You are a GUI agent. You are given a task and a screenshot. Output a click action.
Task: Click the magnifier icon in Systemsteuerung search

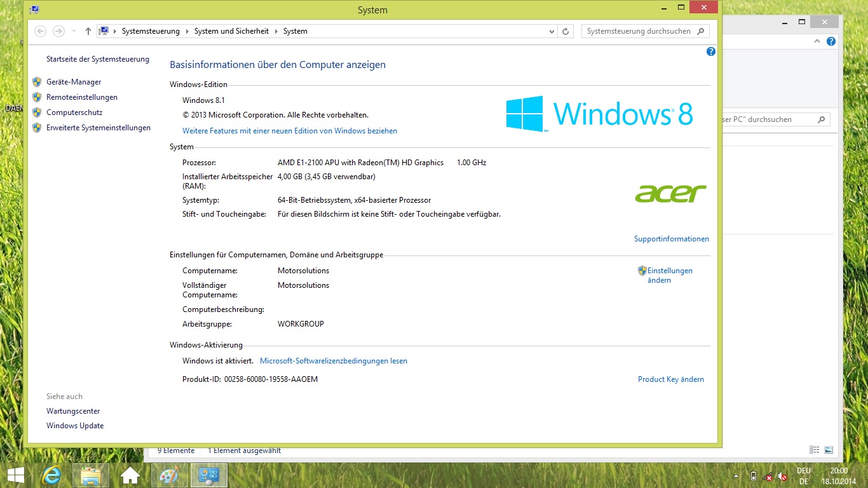pos(701,31)
